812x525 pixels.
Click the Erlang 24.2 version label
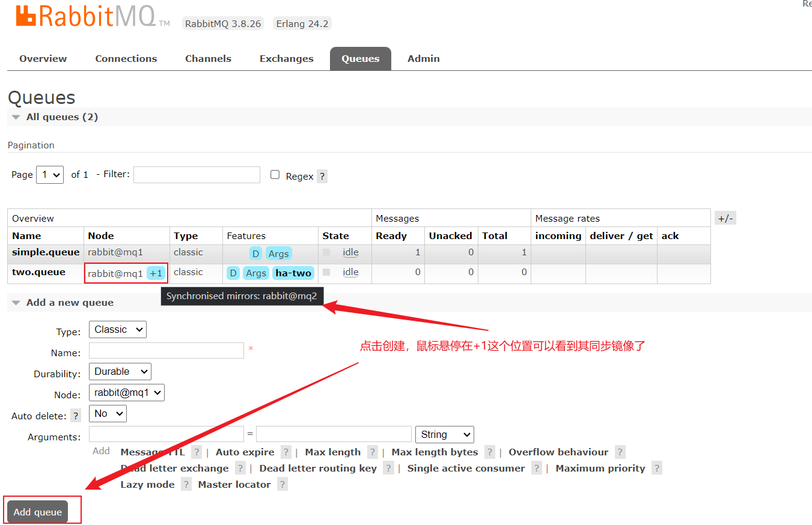[x=302, y=24]
